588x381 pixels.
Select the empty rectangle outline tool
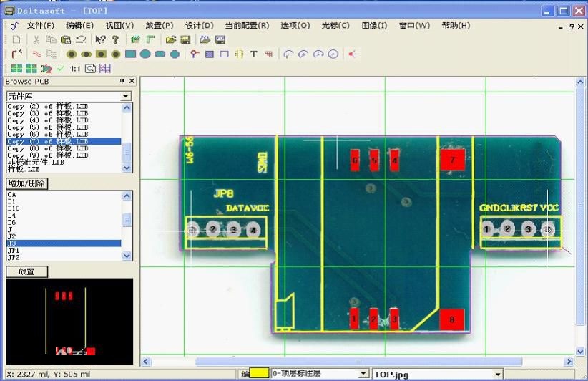click(x=224, y=54)
